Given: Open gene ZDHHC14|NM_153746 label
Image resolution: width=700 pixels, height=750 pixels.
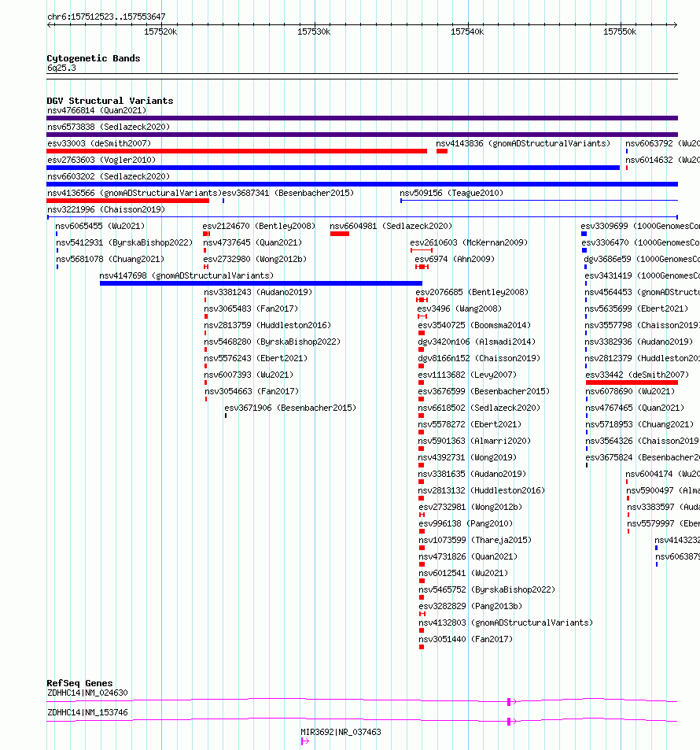Looking at the screenshot, I should point(87,713).
